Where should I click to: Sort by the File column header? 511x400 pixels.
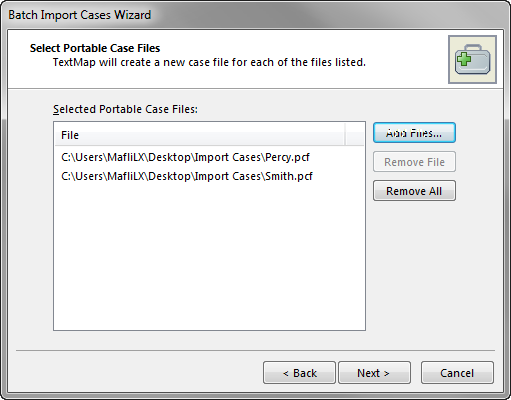click(x=200, y=135)
